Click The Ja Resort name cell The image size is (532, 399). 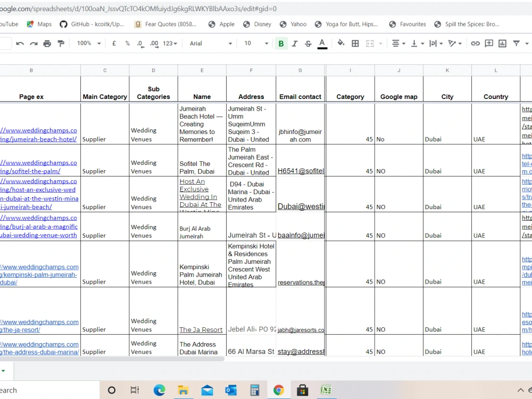(202, 311)
